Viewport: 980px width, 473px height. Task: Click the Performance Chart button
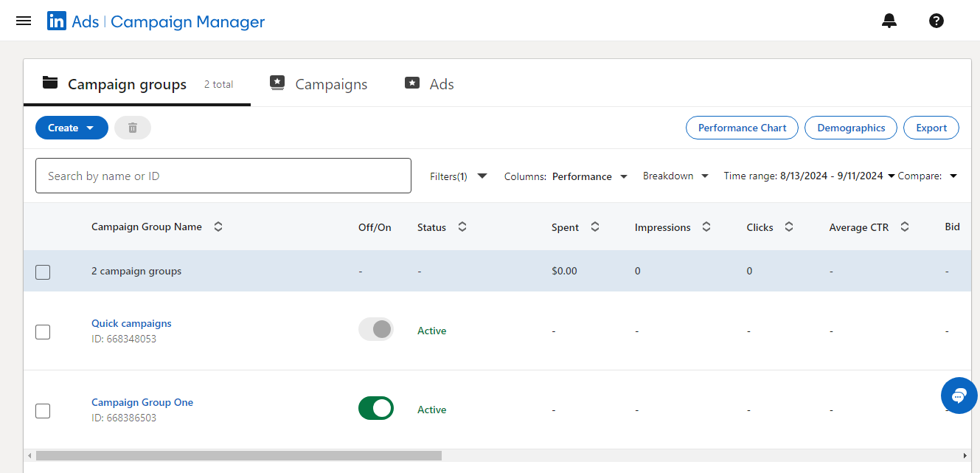pos(742,128)
